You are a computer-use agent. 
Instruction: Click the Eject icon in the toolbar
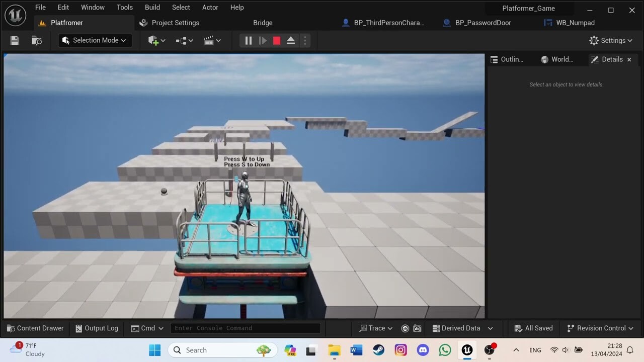coord(291,40)
